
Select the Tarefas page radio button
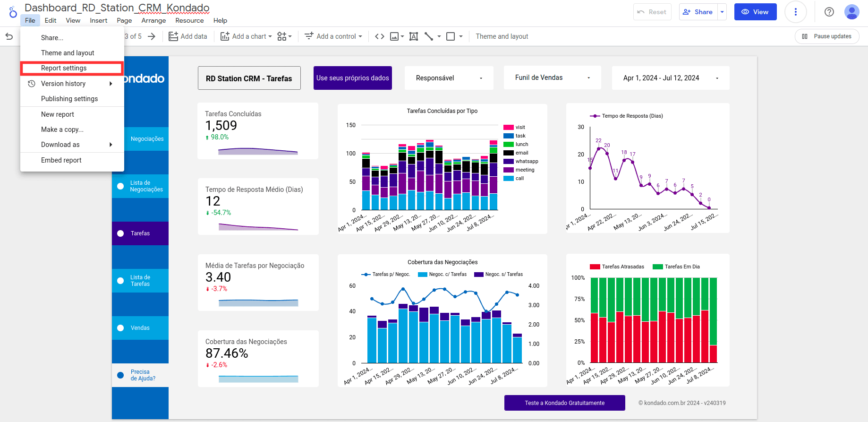(x=120, y=233)
